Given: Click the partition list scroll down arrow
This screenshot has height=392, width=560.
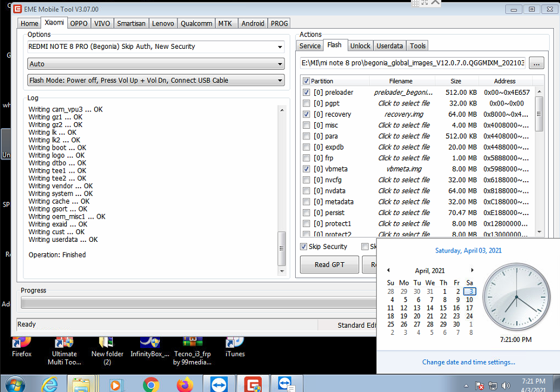Looking at the screenshot, I should [x=539, y=232].
